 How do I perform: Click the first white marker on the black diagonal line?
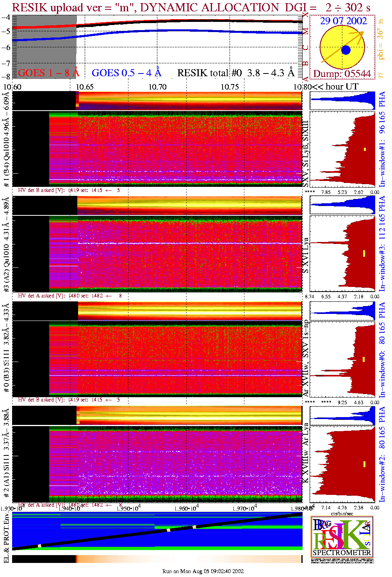click(x=39, y=546)
